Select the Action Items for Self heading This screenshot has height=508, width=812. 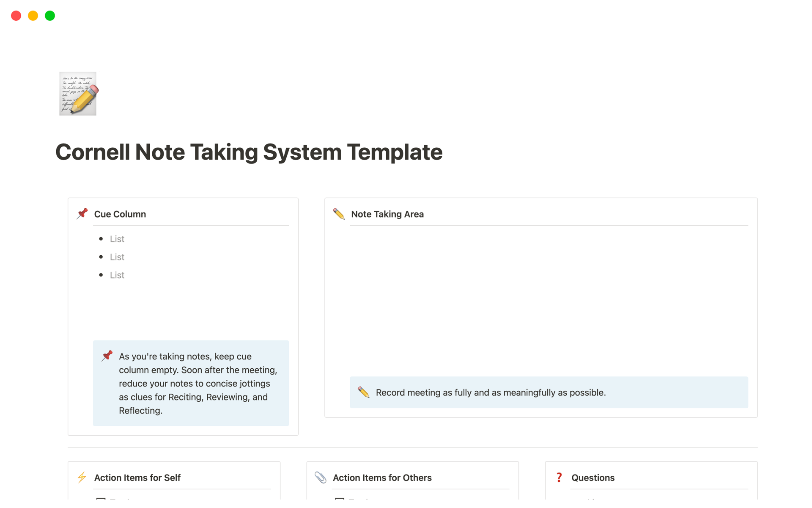pyautogui.click(x=137, y=478)
